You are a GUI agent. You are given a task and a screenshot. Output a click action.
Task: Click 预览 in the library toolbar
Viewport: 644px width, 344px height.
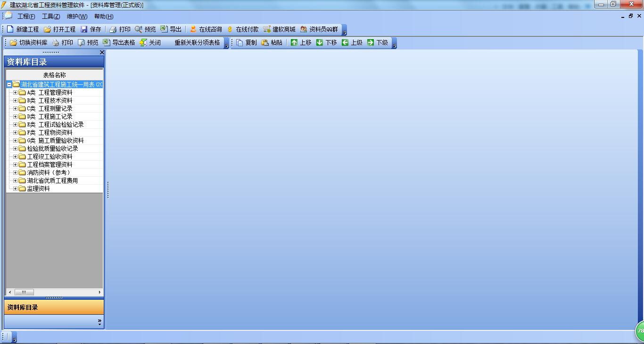tap(88, 42)
